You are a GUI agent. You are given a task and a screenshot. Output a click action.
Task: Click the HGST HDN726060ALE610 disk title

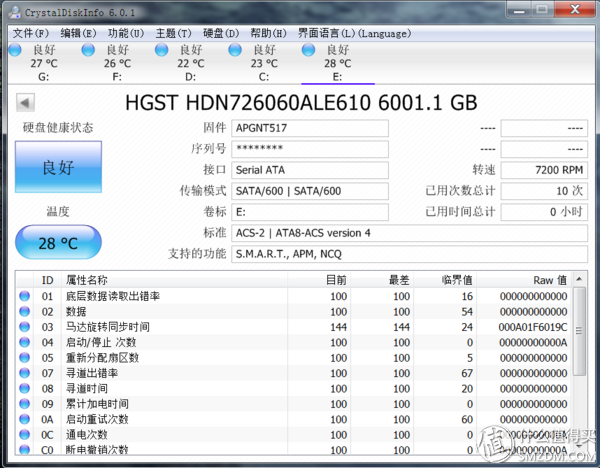301,103
